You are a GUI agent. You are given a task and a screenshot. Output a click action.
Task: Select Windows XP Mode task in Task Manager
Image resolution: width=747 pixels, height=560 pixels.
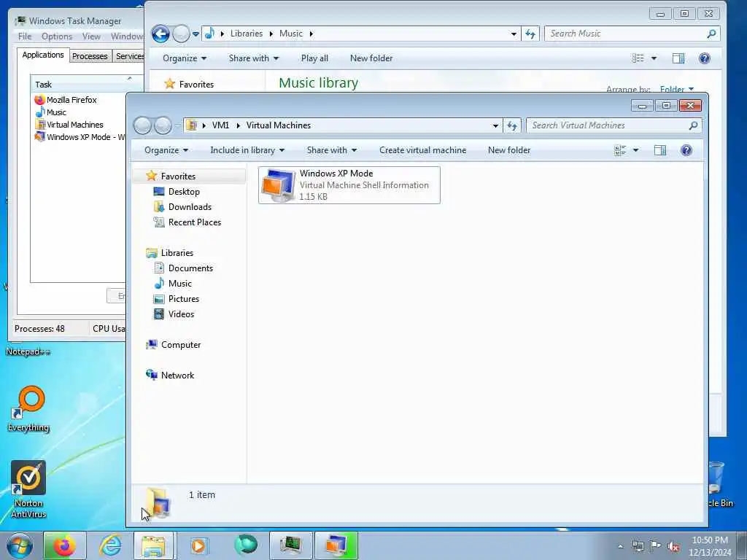click(80, 136)
